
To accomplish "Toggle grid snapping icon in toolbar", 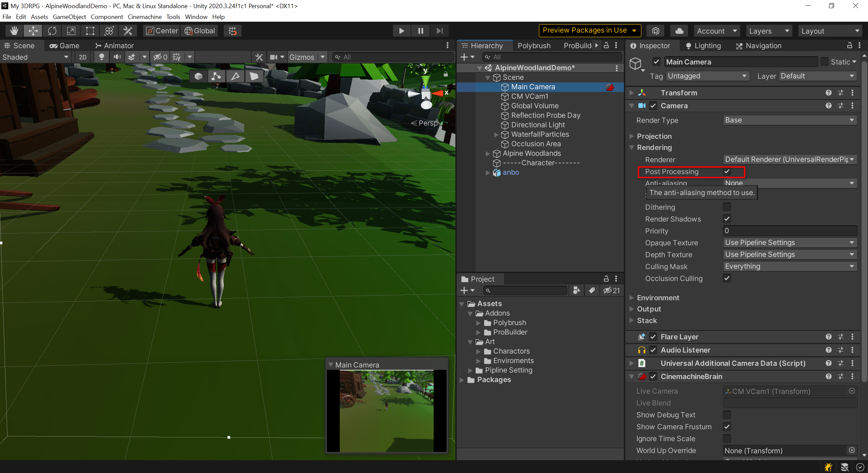I will click(x=233, y=31).
